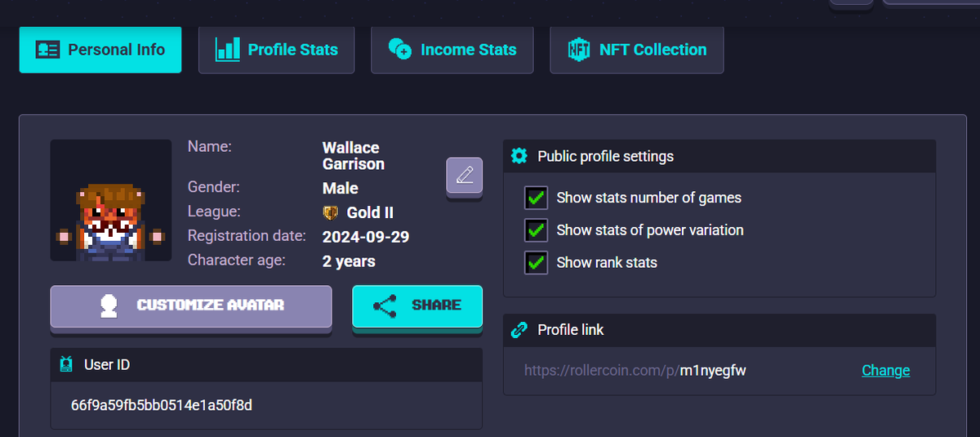Click the pencil edit name icon
Screen dimensions: 980x437
(x=464, y=175)
